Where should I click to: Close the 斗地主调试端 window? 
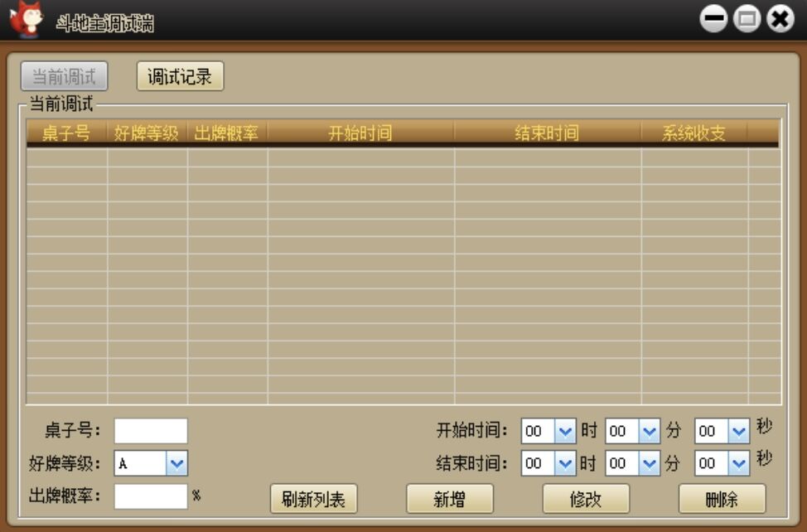click(780, 19)
